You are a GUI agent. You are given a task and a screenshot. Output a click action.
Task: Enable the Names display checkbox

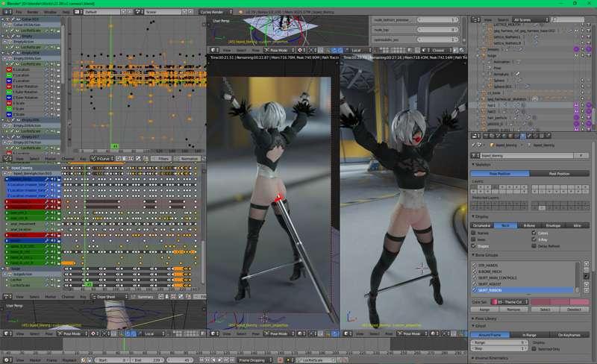474,233
